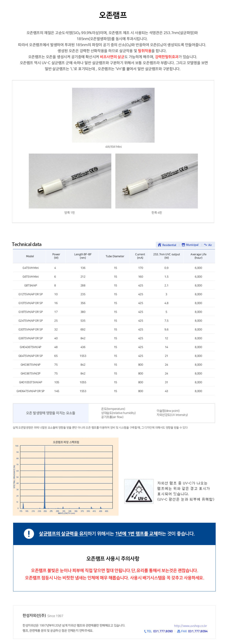Viewport: 226px width, 644px height.
Task: Select the Municipal label in the legend
Action: click(x=192, y=245)
